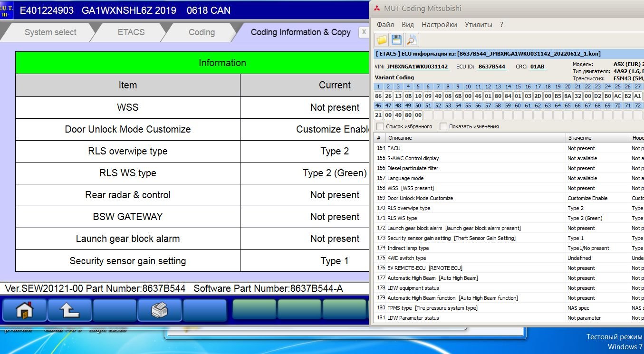Open the Настройки menu

(439, 24)
